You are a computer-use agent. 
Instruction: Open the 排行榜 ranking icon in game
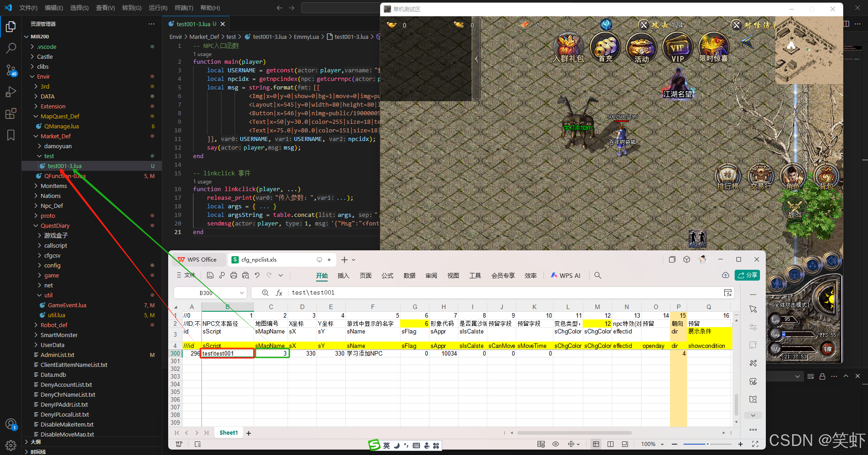[728, 177]
